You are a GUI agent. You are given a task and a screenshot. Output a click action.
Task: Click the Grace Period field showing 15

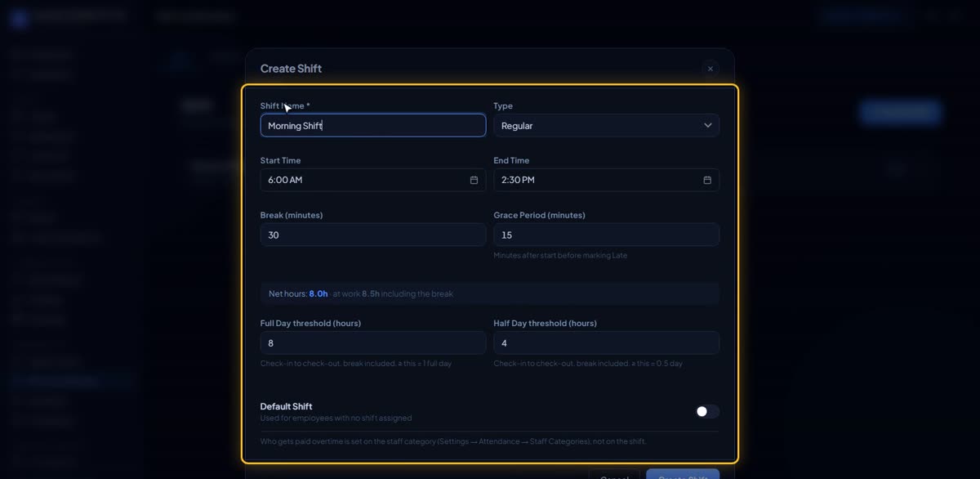606,235
